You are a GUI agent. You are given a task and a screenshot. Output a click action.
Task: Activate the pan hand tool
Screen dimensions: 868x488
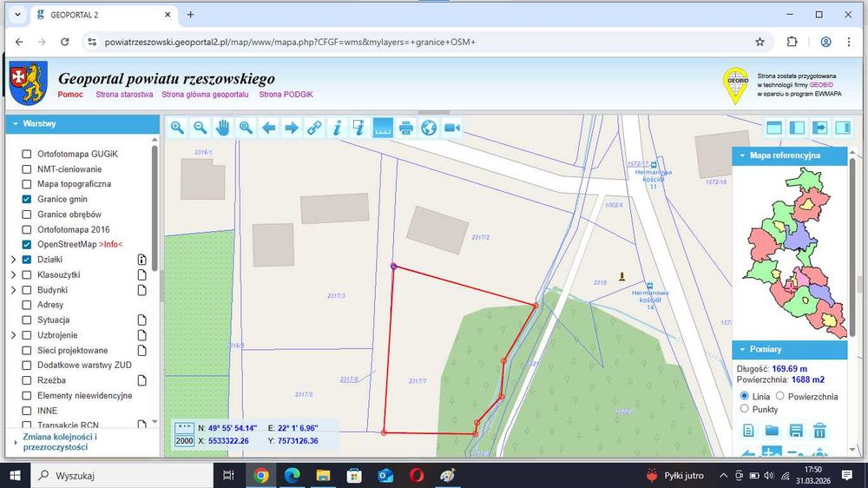click(x=222, y=128)
